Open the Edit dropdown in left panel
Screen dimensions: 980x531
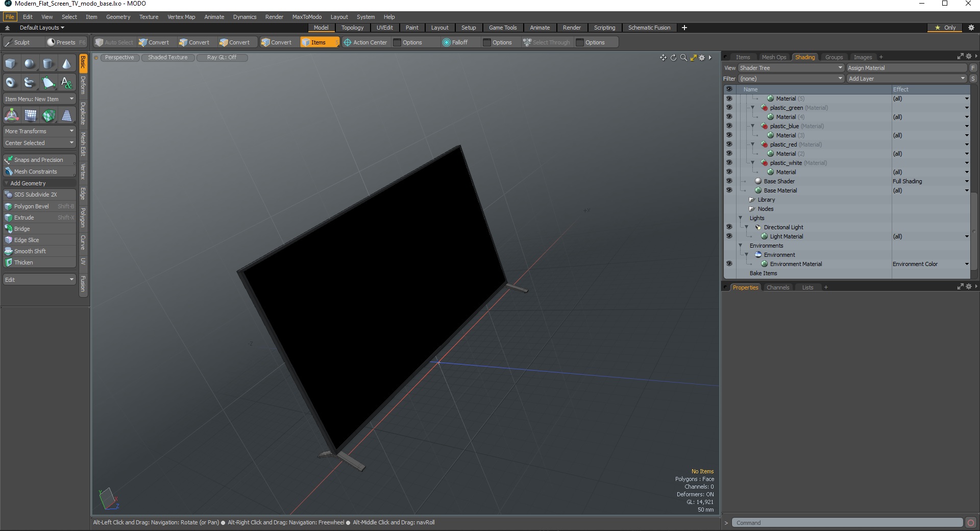click(39, 280)
